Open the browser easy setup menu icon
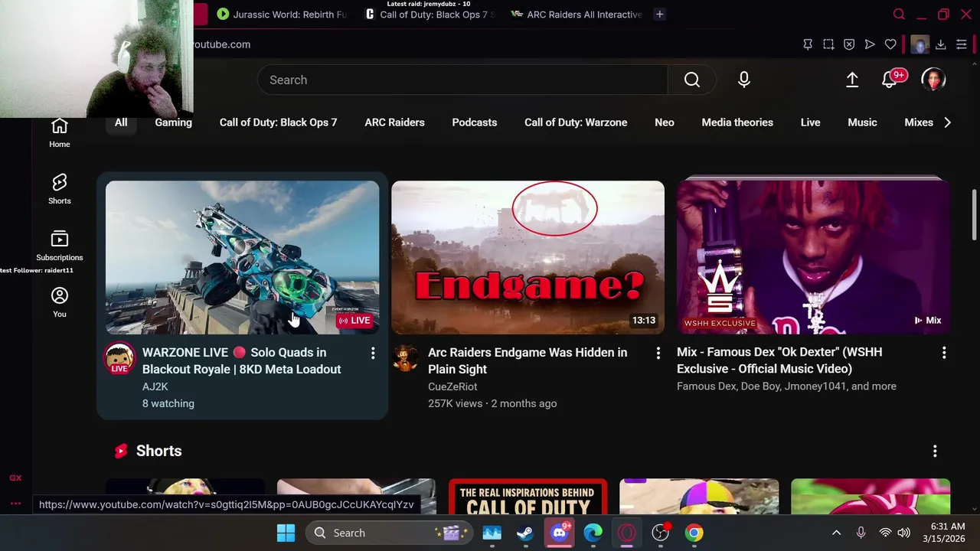Viewport: 980px width, 551px height. 962,44
